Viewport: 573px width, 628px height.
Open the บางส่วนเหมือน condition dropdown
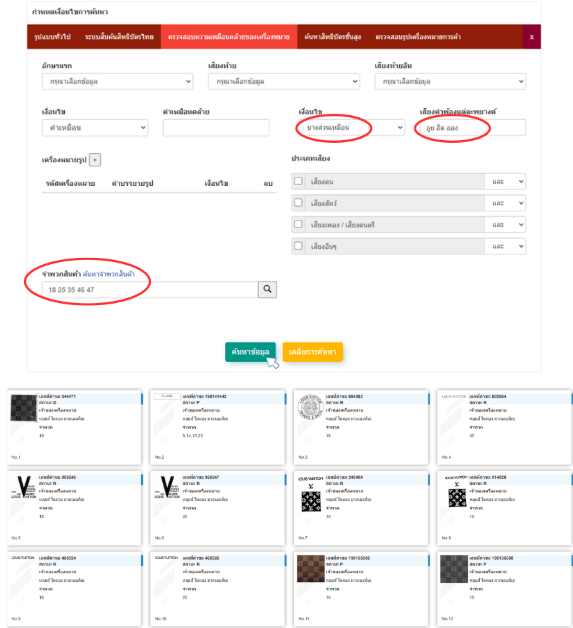352,127
